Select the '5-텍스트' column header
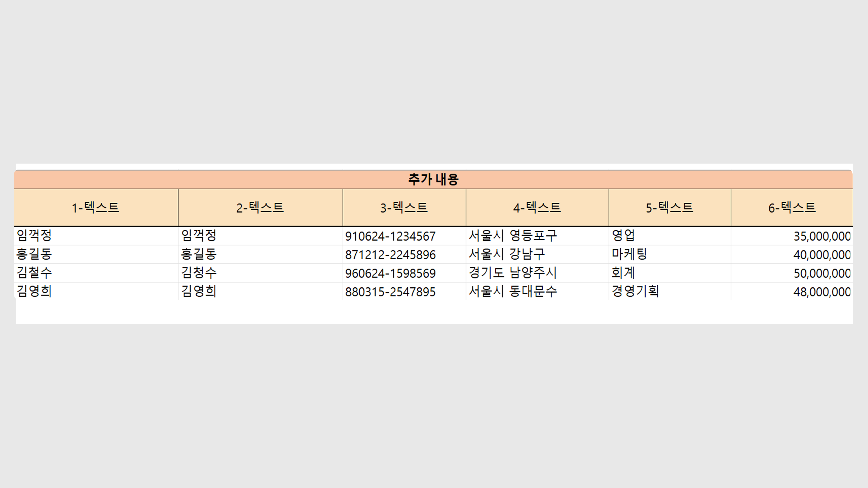 (670, 207)
